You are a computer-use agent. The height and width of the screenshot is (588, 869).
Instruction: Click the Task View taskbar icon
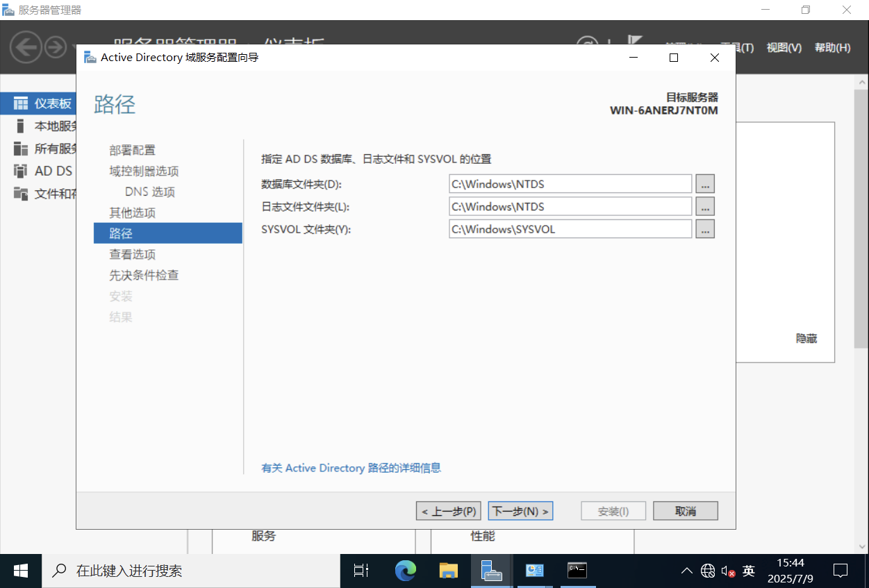coord(361,571)
